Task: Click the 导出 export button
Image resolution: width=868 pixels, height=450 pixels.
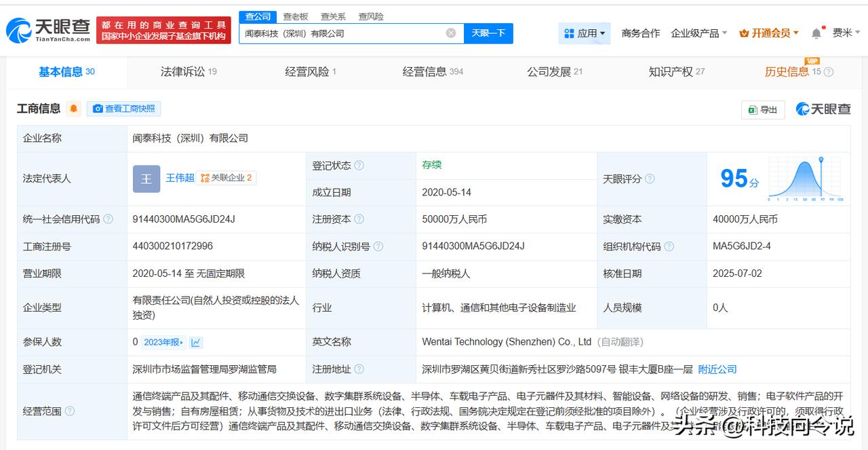Action: click(763, 109)
